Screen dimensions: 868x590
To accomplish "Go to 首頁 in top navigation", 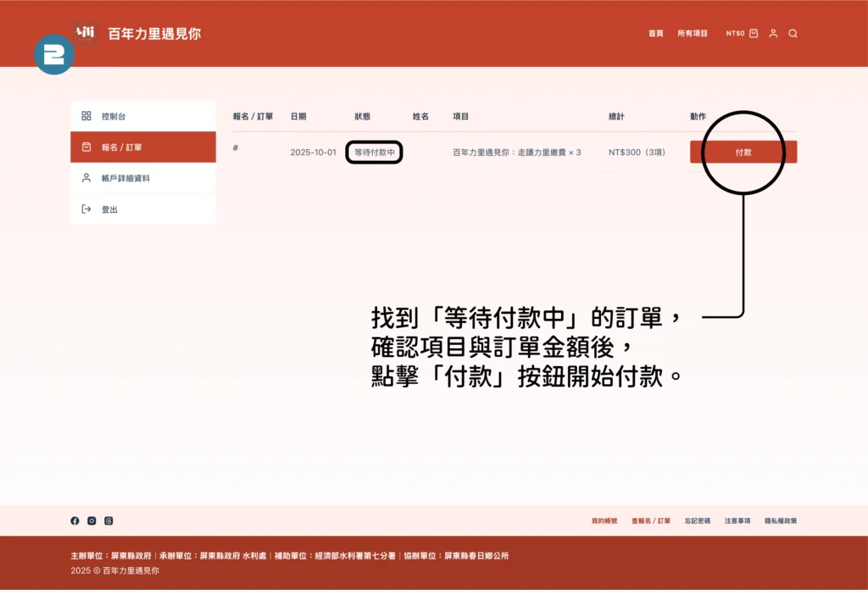I will pos(655,34).
